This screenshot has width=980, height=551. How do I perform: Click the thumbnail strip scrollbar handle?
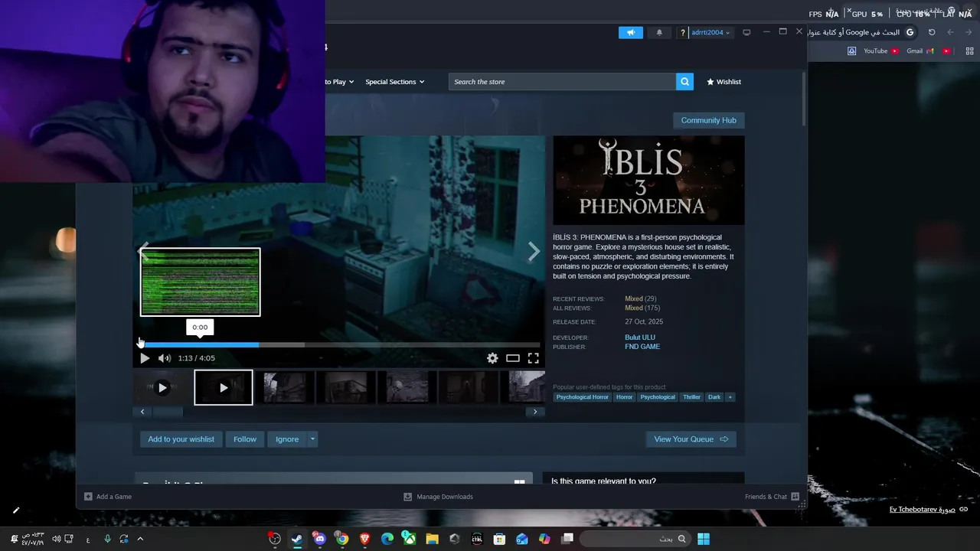pos(168,412)
